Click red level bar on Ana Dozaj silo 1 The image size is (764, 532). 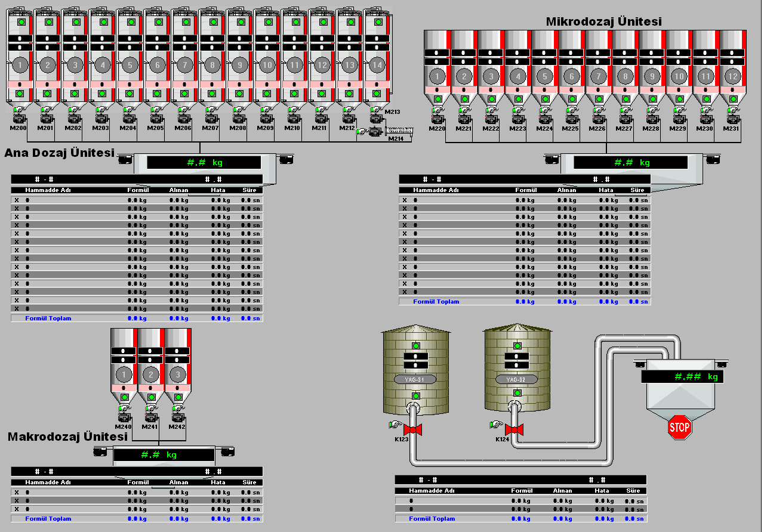pos(32,60)
